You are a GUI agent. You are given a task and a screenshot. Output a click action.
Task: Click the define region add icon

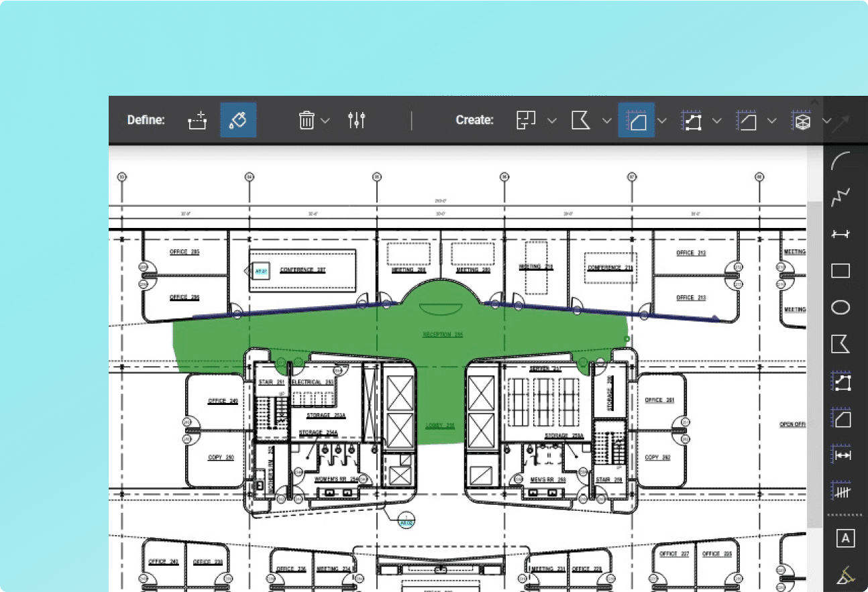click(x=197, y=121)
